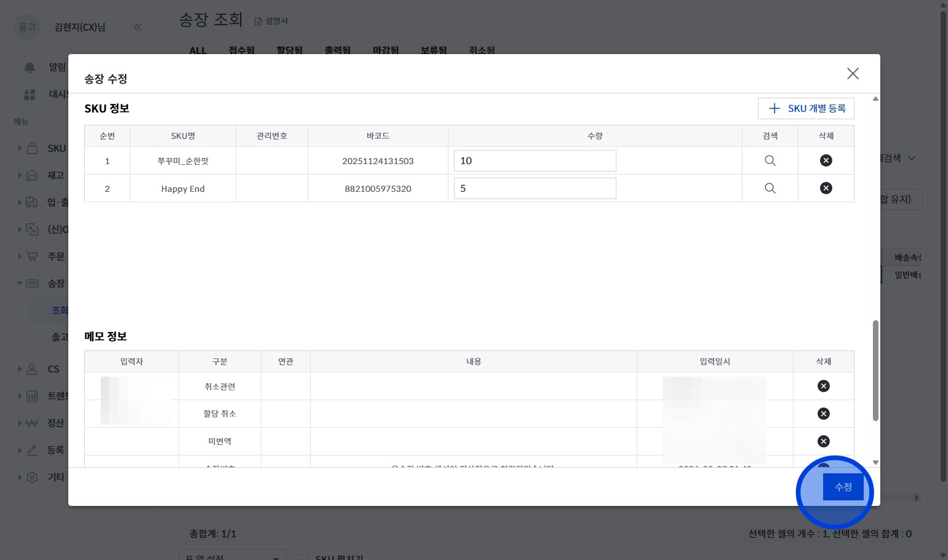948x560 pixels.
Task: Click the SKU bag icon in sidebar
Action: (32, 148)
